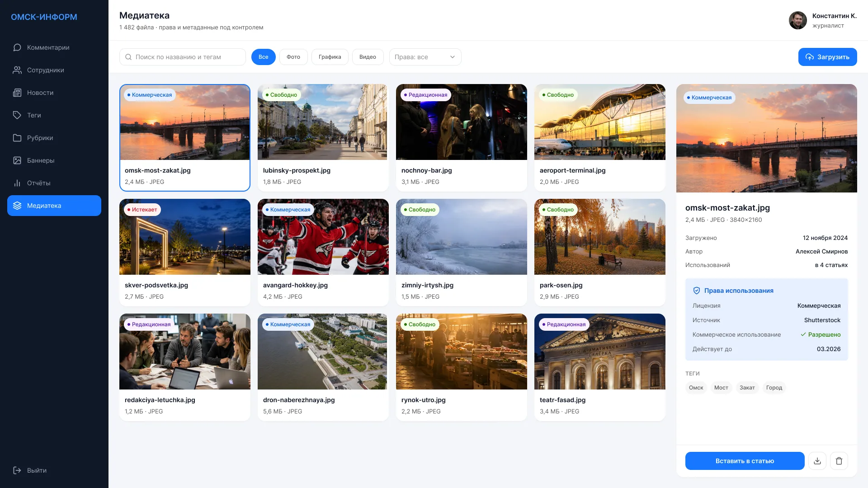Toggle the Графика filter chip
This screenshot has width=868, height=488.
pyautogui.click(x=330, y=57)
